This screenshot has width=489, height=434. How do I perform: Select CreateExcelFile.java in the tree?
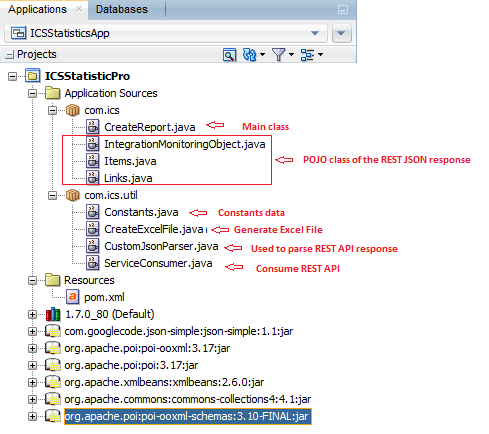click(154, 229)
